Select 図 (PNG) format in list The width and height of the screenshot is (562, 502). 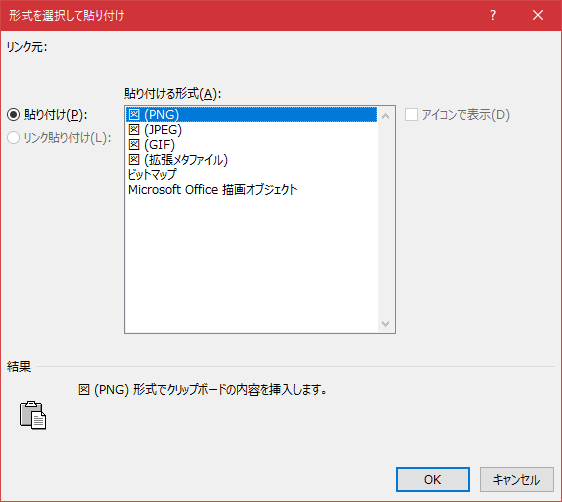click(251, 115)
